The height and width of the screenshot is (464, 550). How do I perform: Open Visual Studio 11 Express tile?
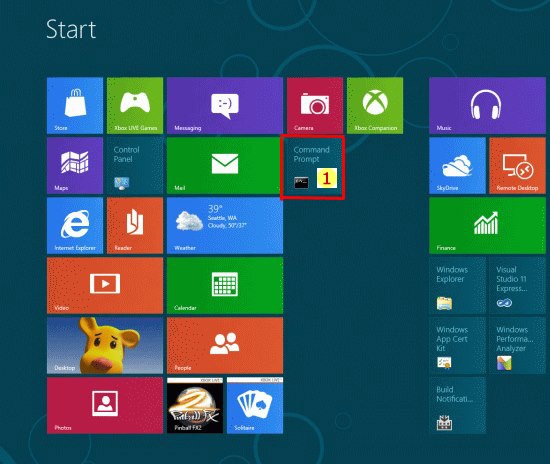click(x=517, y=285)
